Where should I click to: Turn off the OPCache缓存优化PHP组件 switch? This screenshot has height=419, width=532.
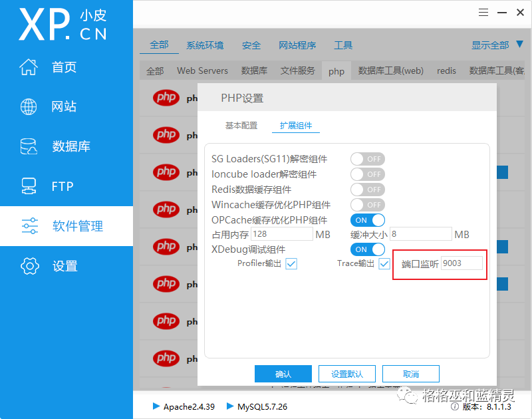point(368,220)
